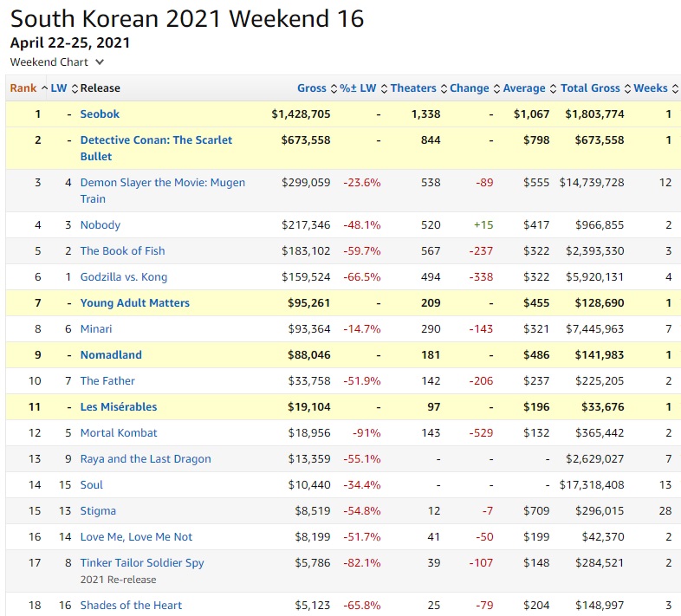Open the Nomadland release page

(111, 355)
